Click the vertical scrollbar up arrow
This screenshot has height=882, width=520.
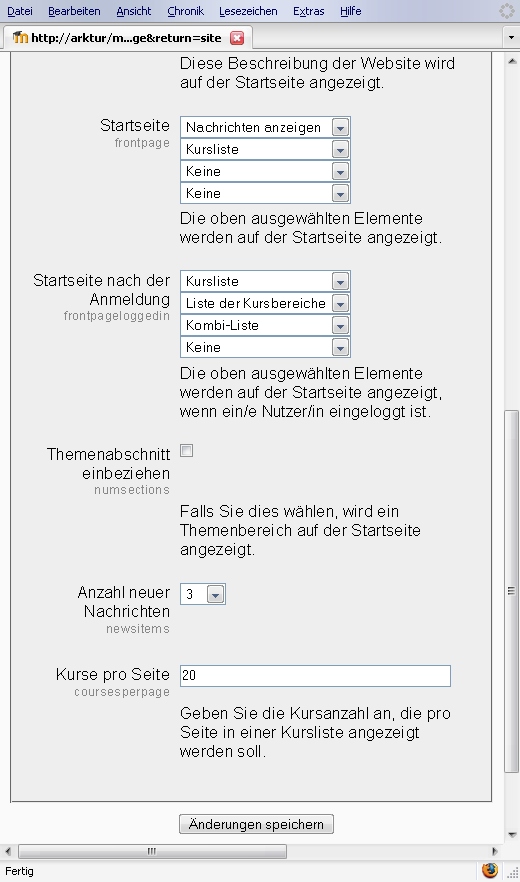point(512,61)
